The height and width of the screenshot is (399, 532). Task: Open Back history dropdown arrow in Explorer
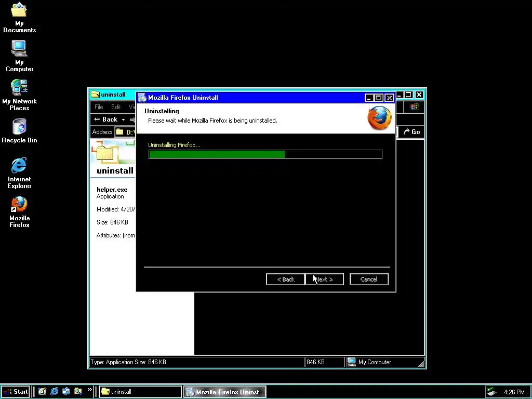pyautogui.click(x=123, y=119)
